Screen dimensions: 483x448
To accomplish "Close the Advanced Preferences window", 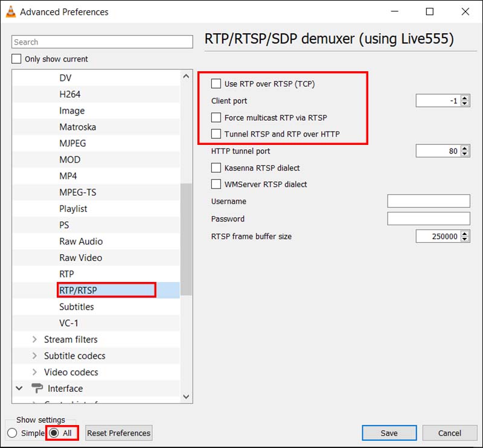I will [x=465, y=11].
